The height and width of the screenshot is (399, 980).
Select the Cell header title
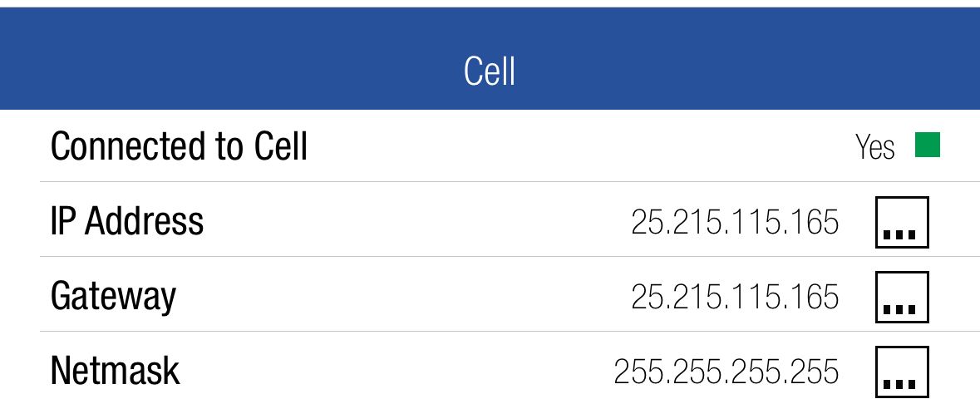point(490,72)
